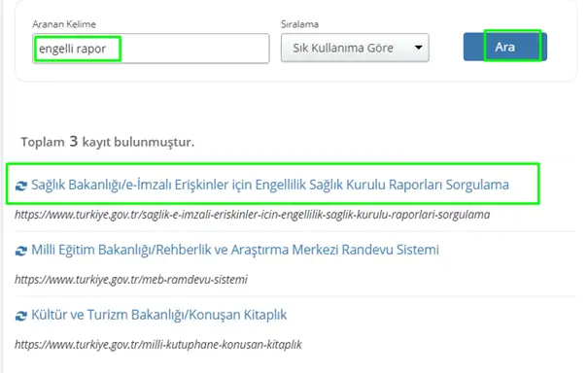Click the URL text 'milli-kutuphane-konusan-kitaplık'
The width and height of the screenshot is (588, 373).
[x=157, y=345]
